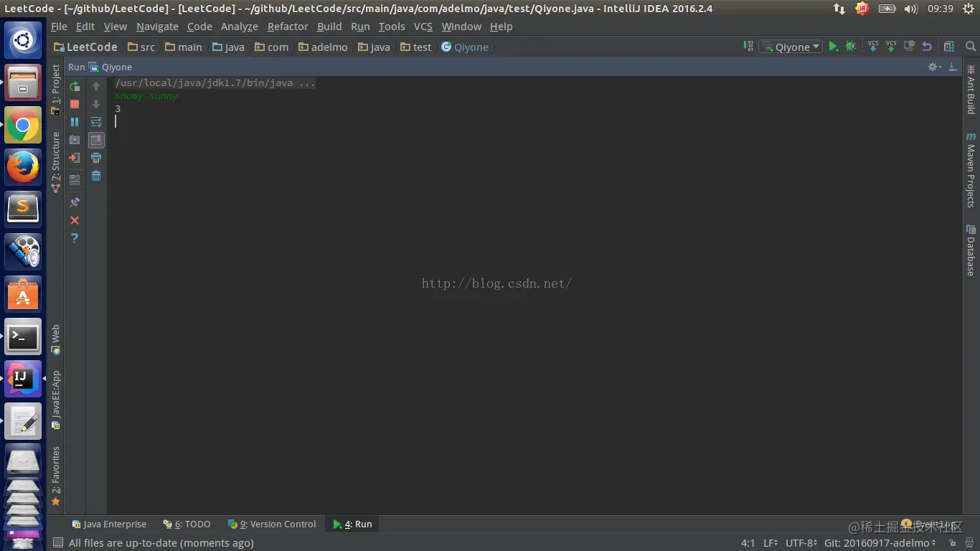Toggle scroll to end of console output
This screenshot has height=551, width=980.
point(96,140)
